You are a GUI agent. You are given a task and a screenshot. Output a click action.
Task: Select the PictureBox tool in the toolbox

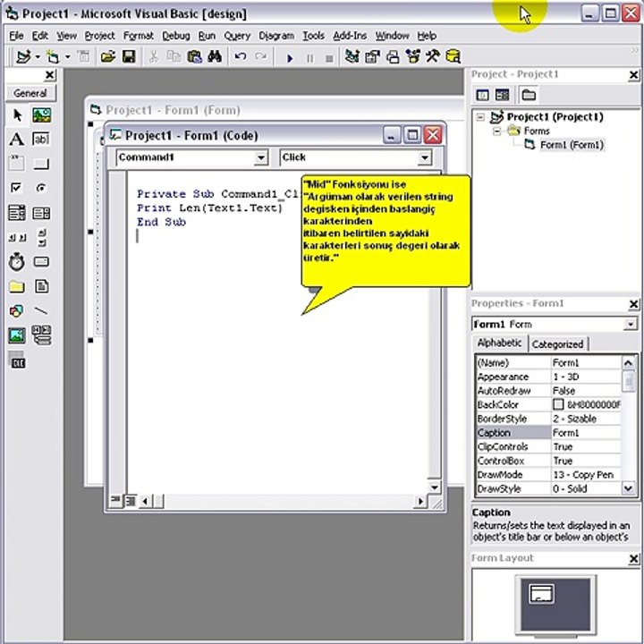[x=41, y=115]
